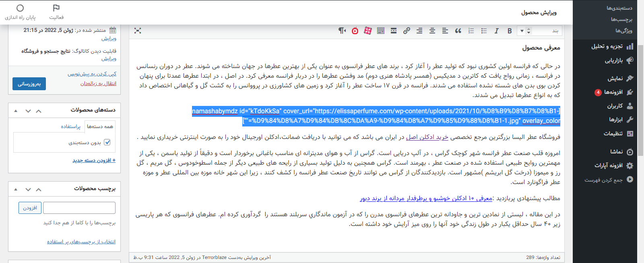The height and width of the screenshot is (263, 644).
Task: Move برچسب محصولات panel up
Action: (x=39, y=189)
